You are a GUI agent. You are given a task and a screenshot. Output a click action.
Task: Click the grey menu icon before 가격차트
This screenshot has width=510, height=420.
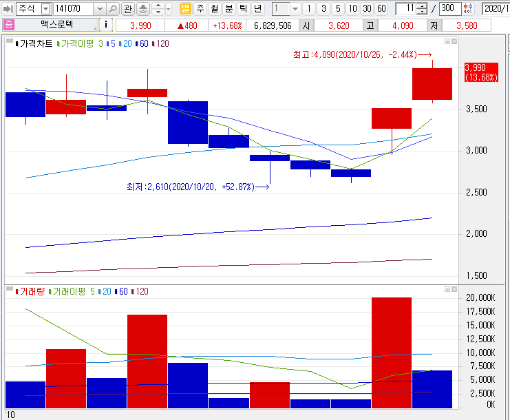tap(10, 41)
